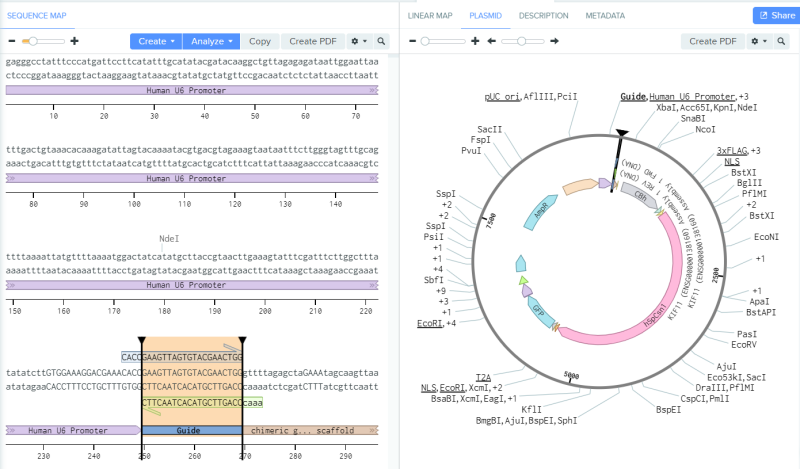Click the SacII enzyme label

pyautogui.click(x=490, y=129)
